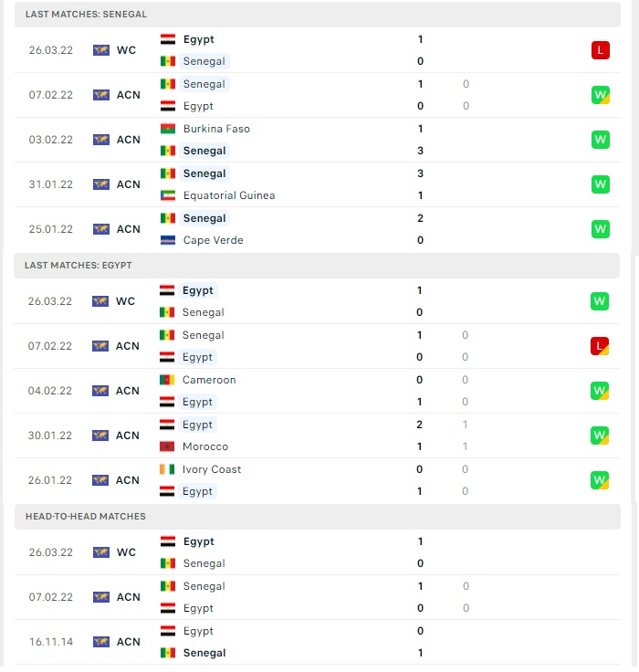639x672 pixels.
Task: Click the red L badge in Senegal matches
Action: (600, 50)
